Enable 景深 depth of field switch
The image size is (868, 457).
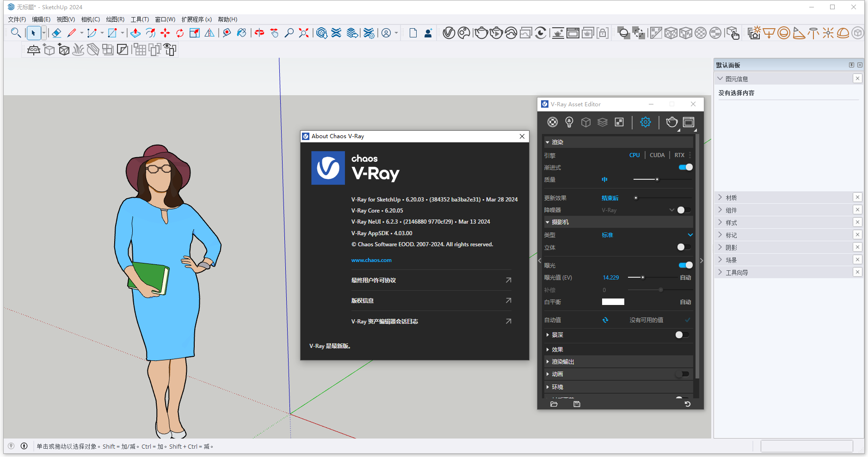pyautogui.click(x=682, y=335)
